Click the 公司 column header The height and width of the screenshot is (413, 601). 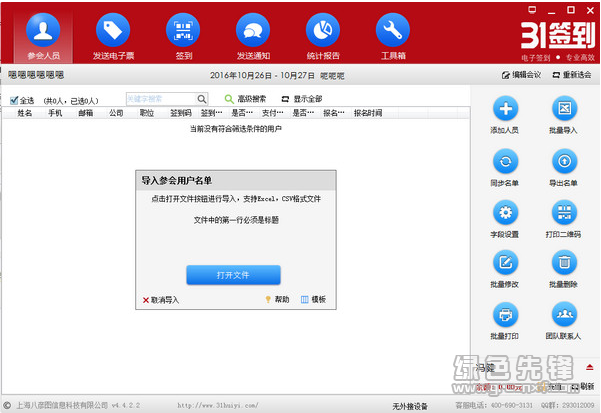(x=117, y=113)
